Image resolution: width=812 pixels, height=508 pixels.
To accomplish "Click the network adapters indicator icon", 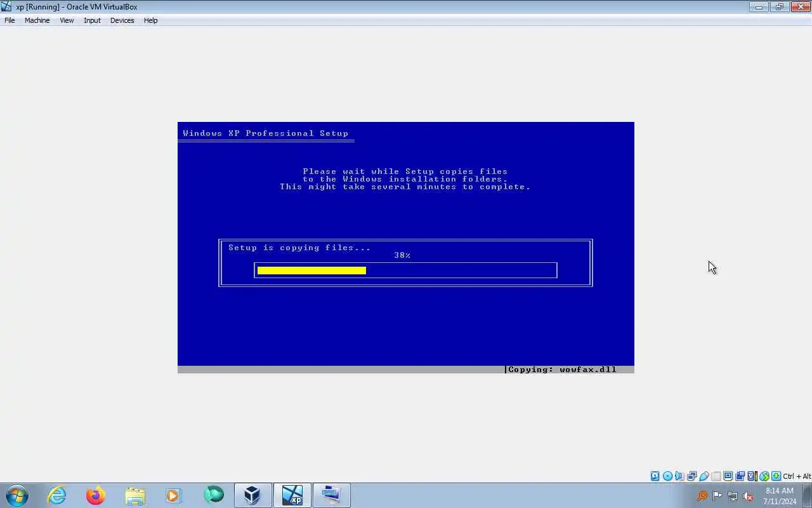I will point(691,476).
